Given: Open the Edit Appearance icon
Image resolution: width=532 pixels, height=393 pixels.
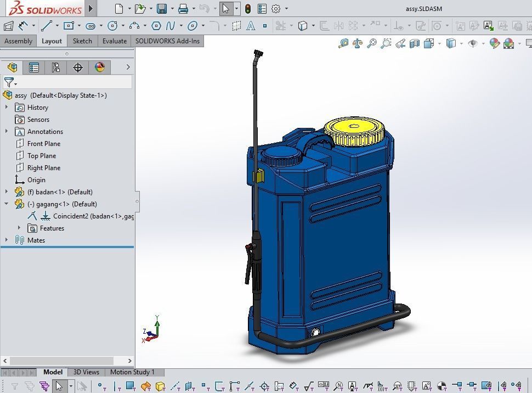Looking at the screenshot, I should click(x=494, y=43).
